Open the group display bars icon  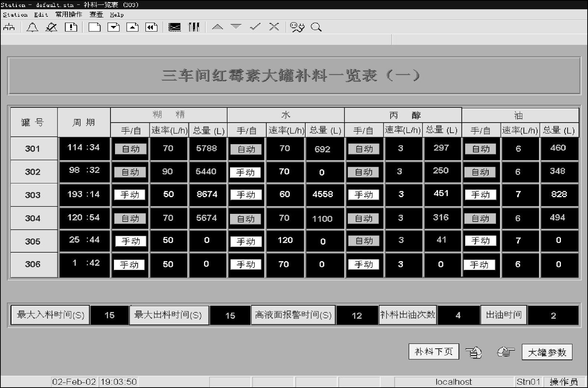(194, 27)
